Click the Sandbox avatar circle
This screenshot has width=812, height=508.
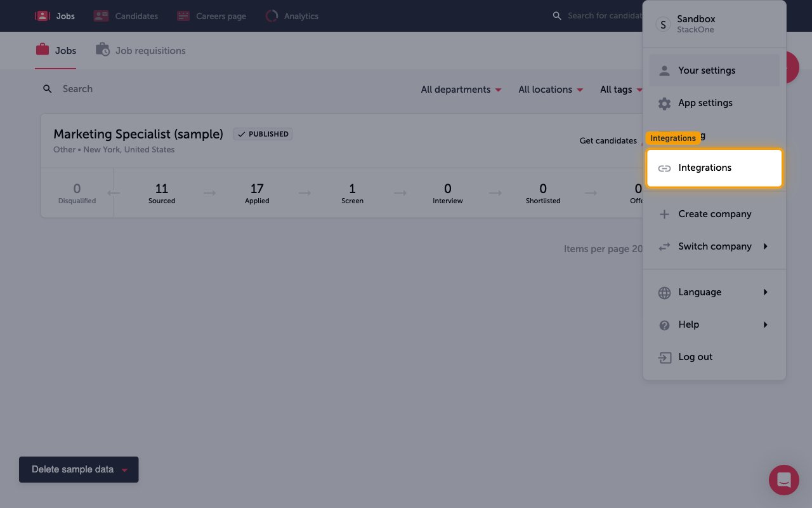[663, 25]
